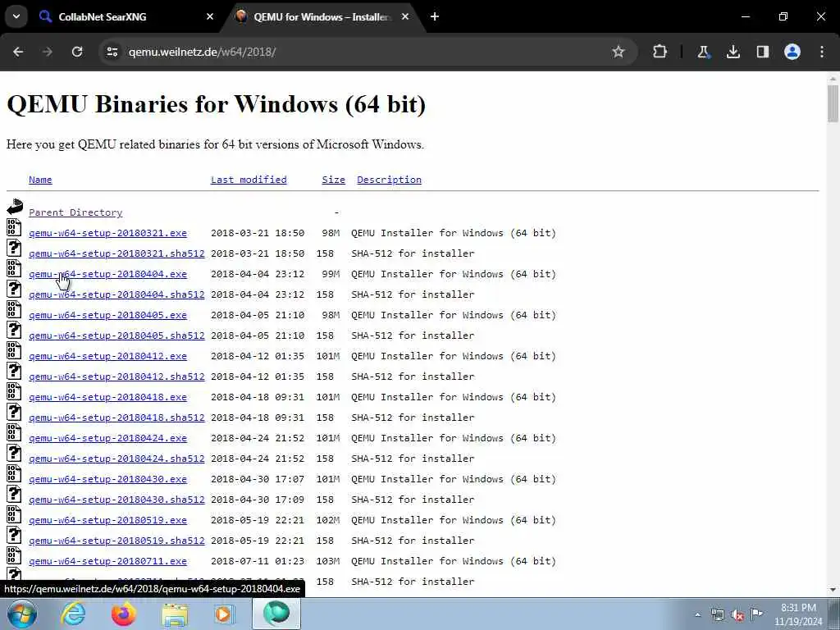Toggle the browser side panel
The width and height of the screenshot is (840, 630).
coord(763,52)
